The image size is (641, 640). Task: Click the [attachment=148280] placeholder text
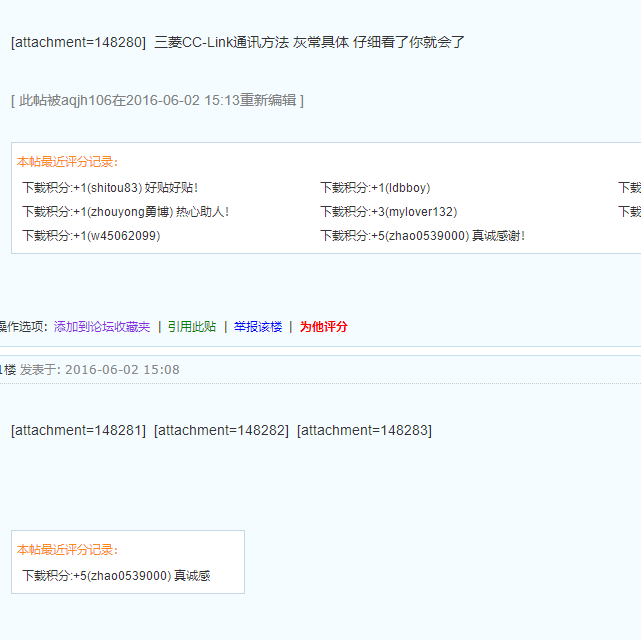(x=78, y=42)
